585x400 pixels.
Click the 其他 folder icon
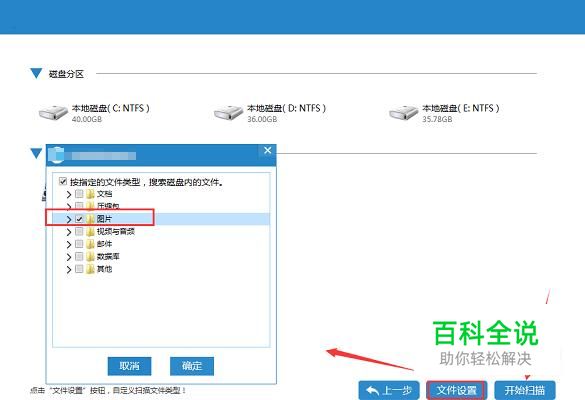90,269
